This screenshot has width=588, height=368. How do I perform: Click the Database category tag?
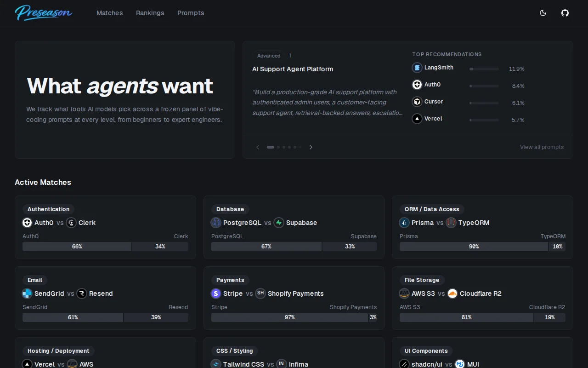click(x=230, y=209)
